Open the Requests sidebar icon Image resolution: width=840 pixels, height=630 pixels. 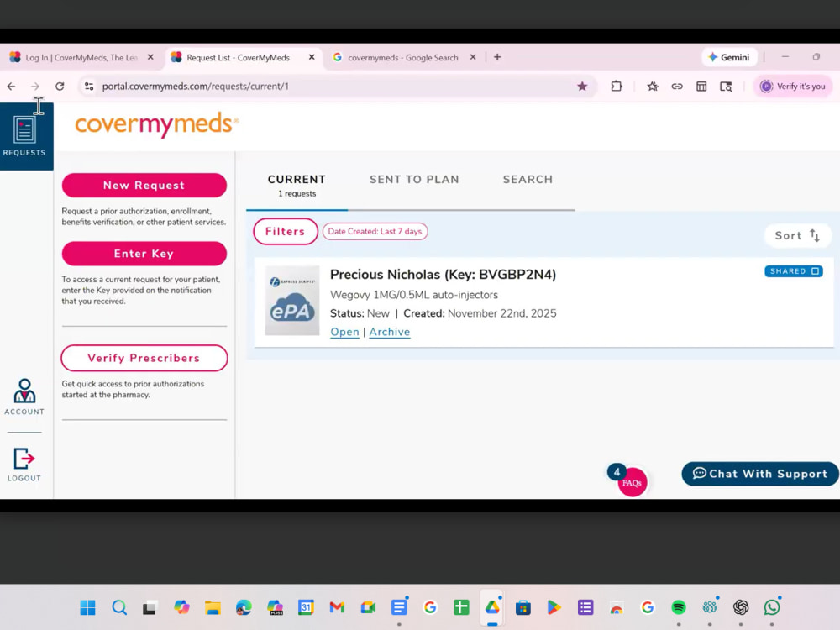coord(24,136)
